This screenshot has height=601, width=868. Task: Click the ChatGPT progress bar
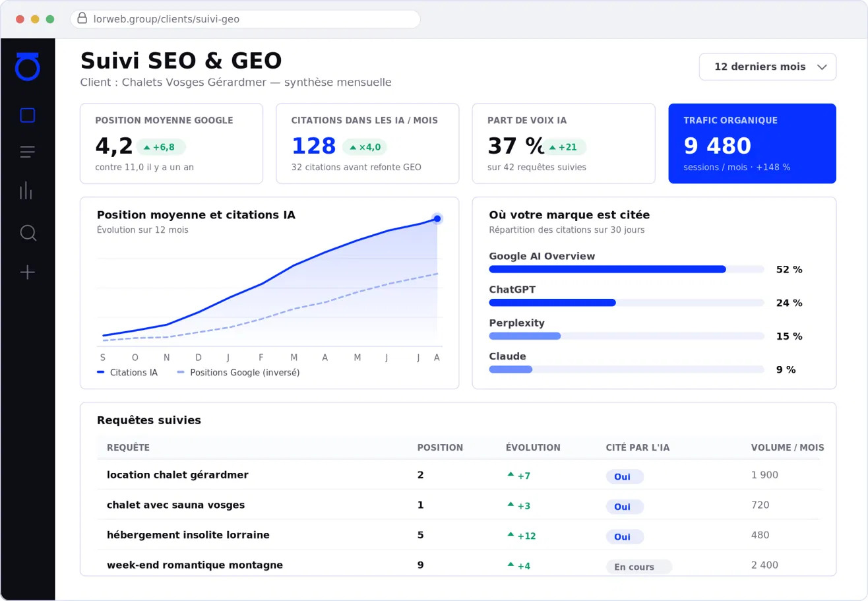[627, 302]
